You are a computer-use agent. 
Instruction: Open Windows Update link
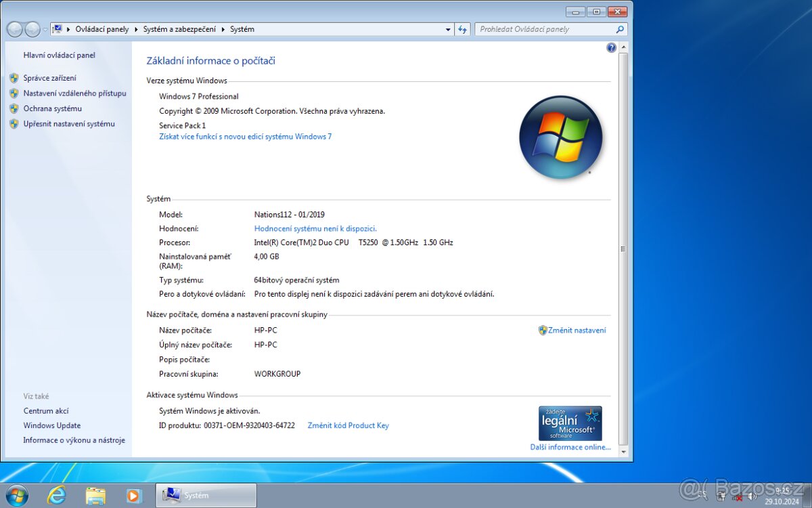coord(52,425)
